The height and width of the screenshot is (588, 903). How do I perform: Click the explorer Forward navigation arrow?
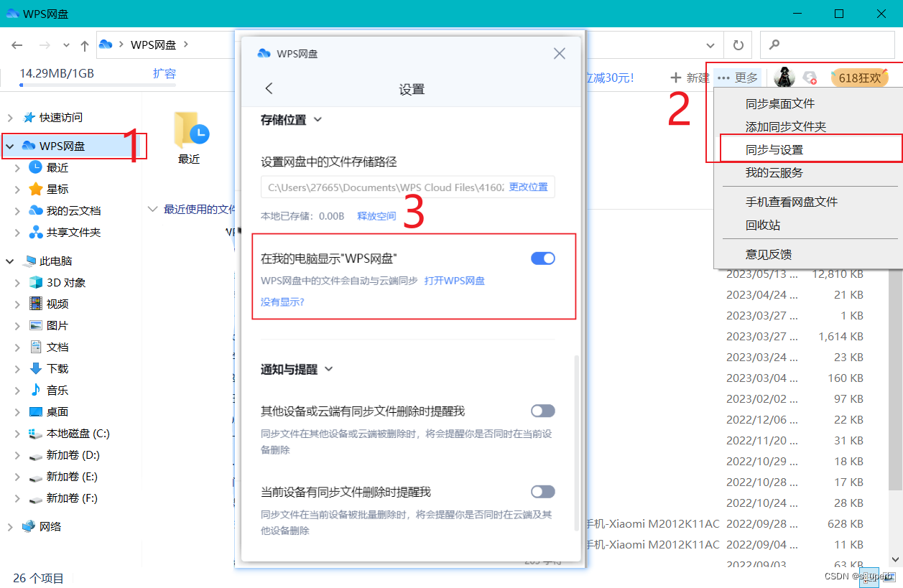pyautogui.click(x=45, y=45)
